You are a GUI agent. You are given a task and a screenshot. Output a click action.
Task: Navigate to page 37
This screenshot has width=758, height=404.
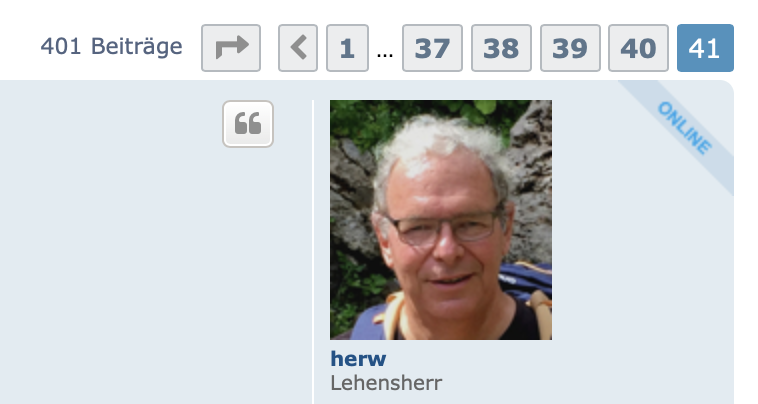coord(432,48)
